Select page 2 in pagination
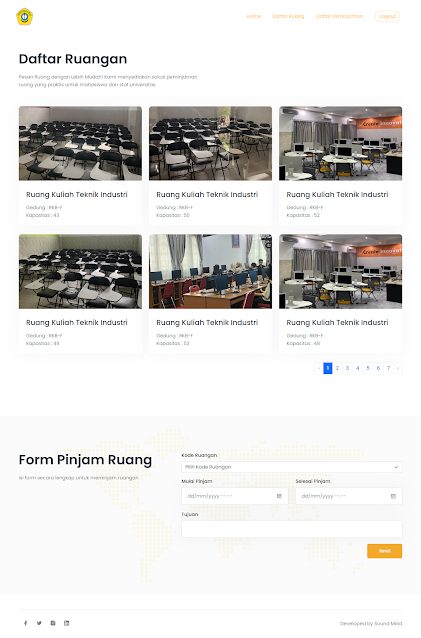421x638 pixels. click(x=337, y=368)
